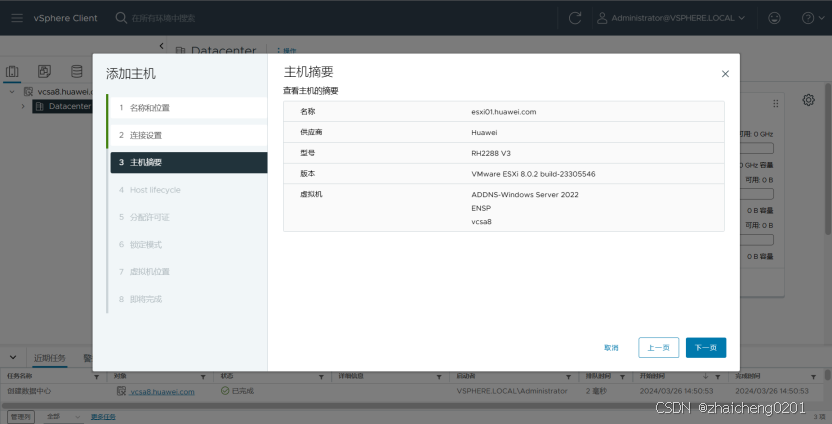Click the search field in the top bar
Image resolution: width=832 pixels, height=424 pixels.
click(163, 18)
